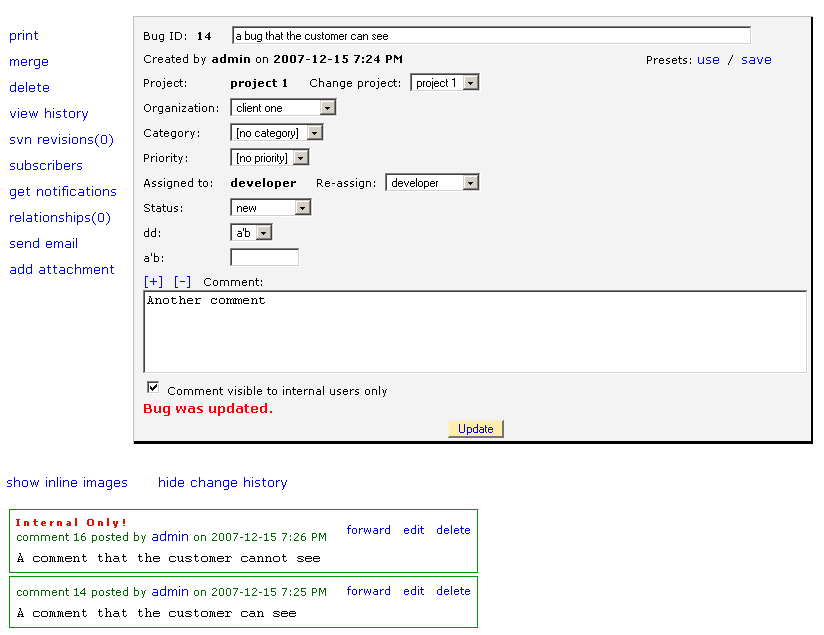Enlarge comment box with [+] link

(153, 282)
